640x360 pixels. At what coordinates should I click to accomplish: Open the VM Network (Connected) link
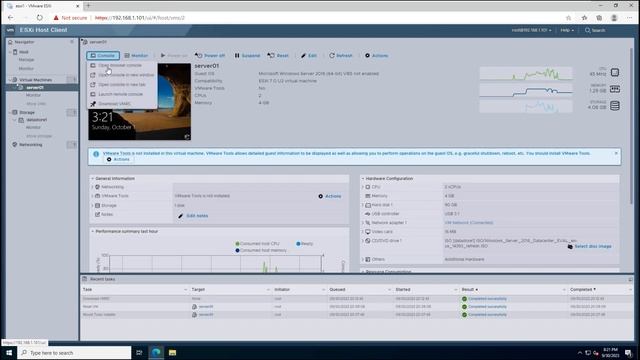point(469,223)
